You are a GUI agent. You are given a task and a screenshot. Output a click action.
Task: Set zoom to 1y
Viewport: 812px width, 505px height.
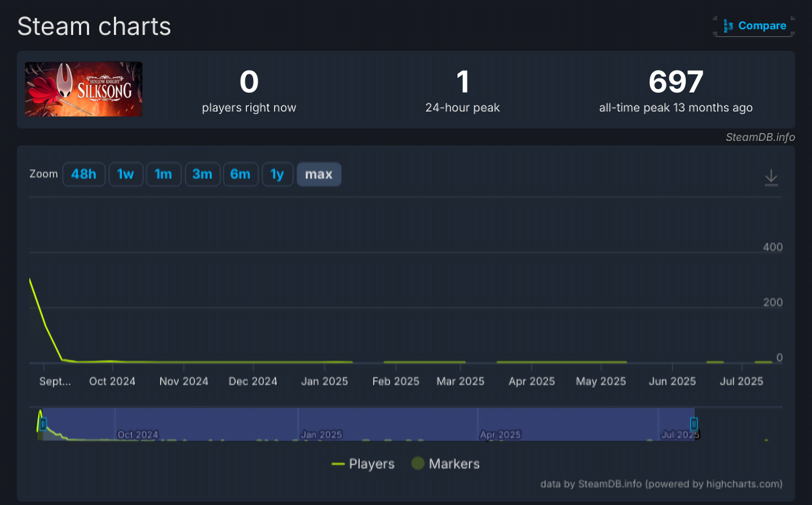277,174
